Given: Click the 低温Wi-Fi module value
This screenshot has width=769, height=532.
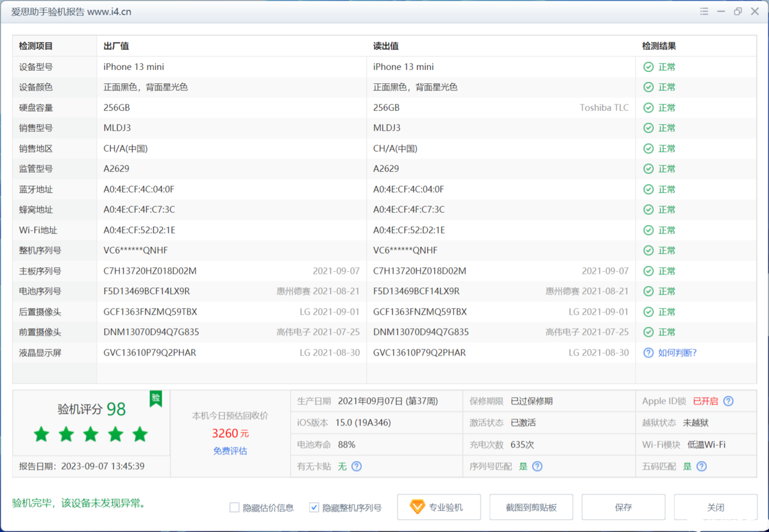Looking at the screenshot, I should (706, 445).
